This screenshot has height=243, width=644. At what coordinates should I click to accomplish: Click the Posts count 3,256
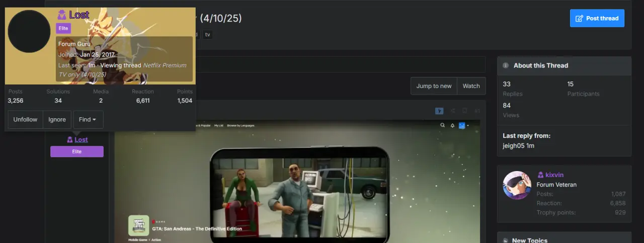click(15, 101)
